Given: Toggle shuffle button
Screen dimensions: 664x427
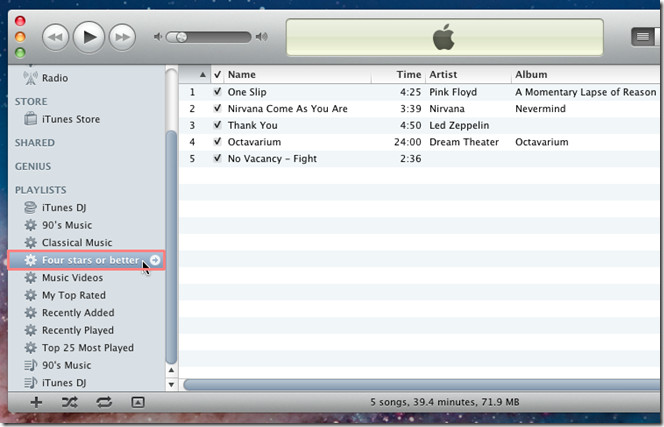Looking at the screenshot, I should click(x=70, y=402).
